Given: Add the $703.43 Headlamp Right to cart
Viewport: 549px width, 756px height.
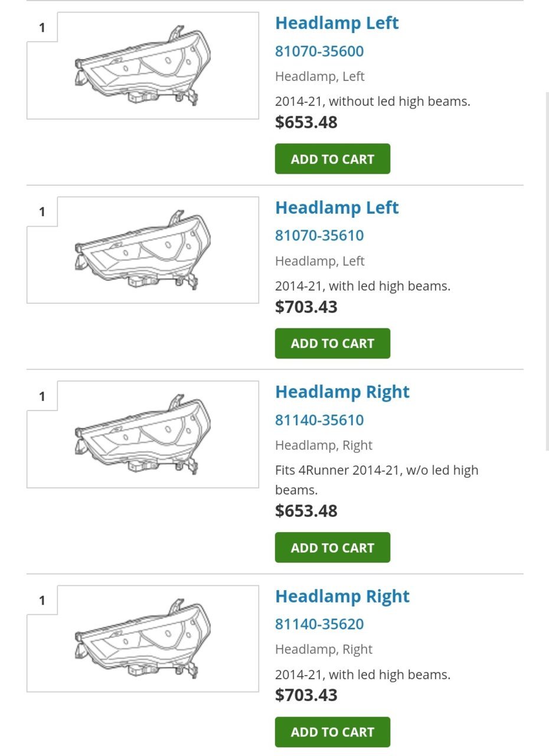Looking at the screenshot, I should tap(332, 732).
